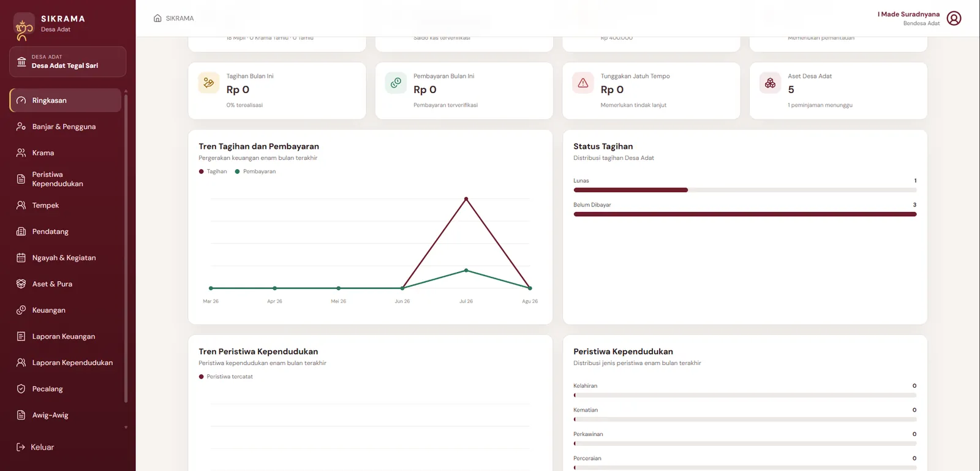Click the "Status Tagihan" heading
980x471 pixels.
click(x=603, y=146)
